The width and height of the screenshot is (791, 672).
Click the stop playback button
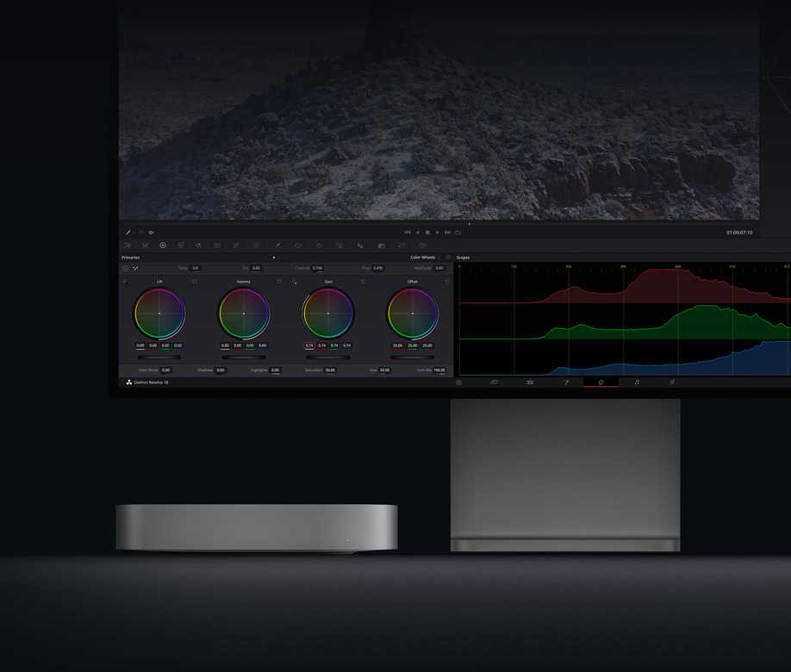(427, 233)
